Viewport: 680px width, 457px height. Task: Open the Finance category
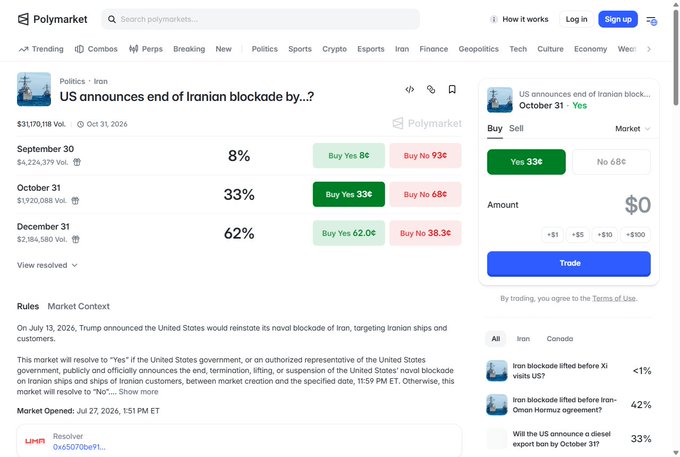tap(434, 49)
